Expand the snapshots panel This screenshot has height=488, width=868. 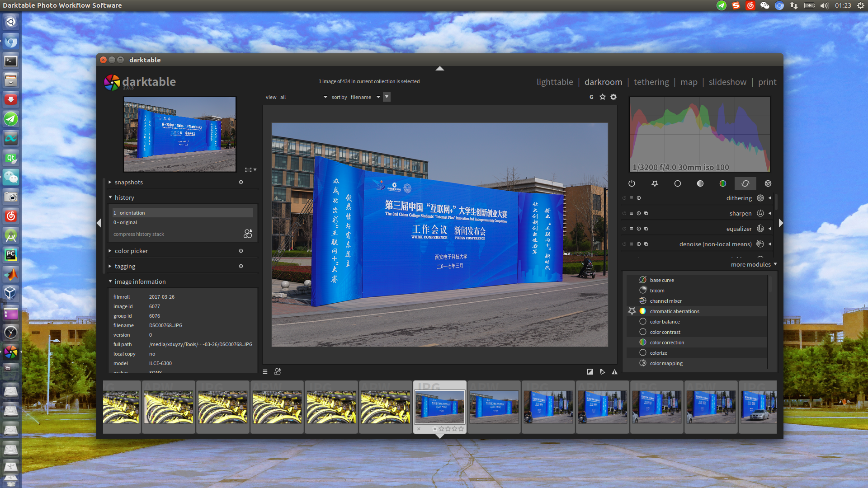coord(110,182)
